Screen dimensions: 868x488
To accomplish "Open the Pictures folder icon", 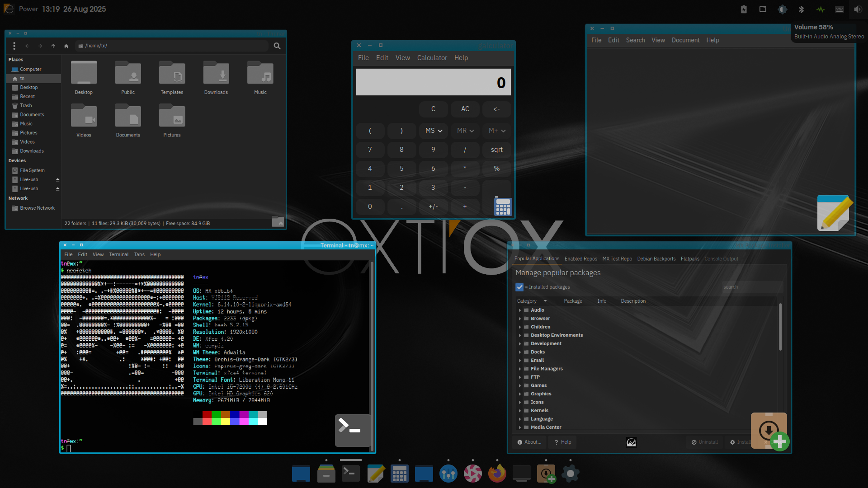I will [172, 121].
